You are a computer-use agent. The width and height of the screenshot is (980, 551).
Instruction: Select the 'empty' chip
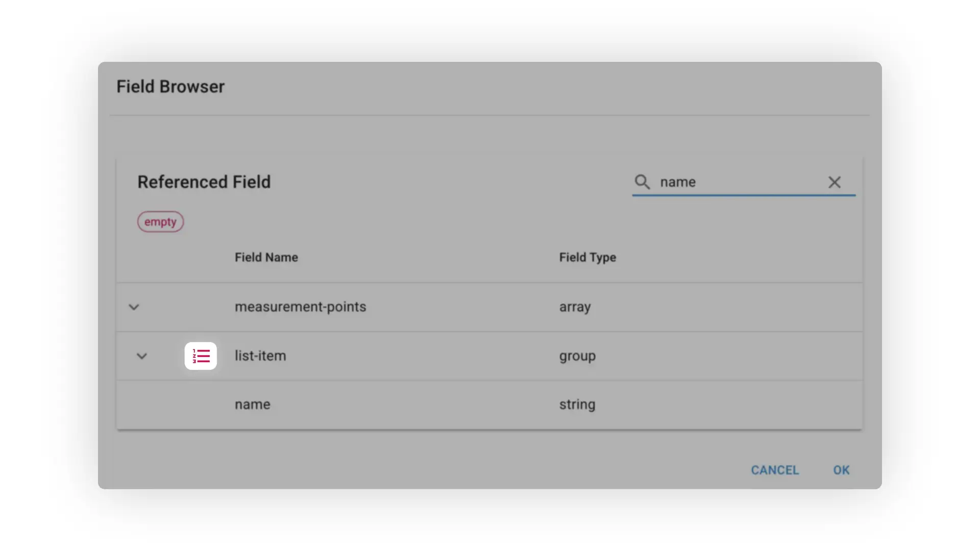[160, 222]
